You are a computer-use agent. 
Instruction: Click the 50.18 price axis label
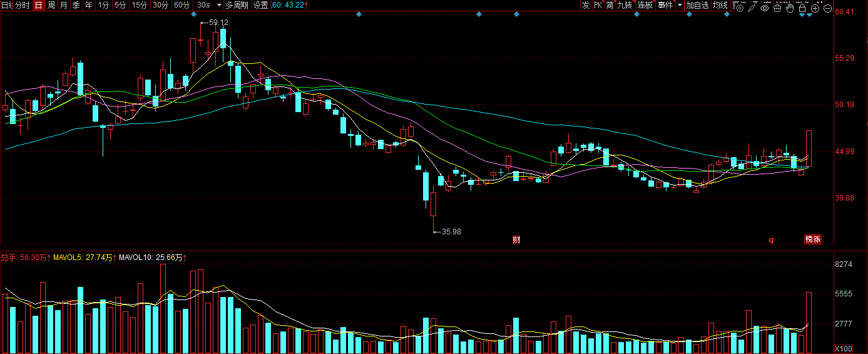click(845, 105)
